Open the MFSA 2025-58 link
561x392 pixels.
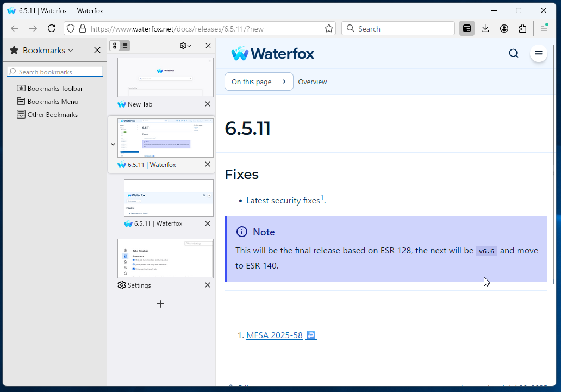(x=274, y=335)
